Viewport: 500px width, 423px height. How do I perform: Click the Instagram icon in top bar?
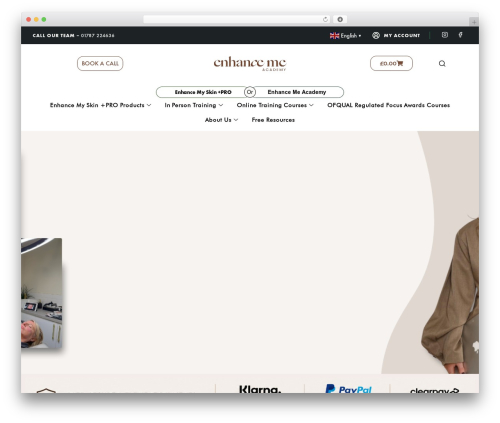(445, 35)
